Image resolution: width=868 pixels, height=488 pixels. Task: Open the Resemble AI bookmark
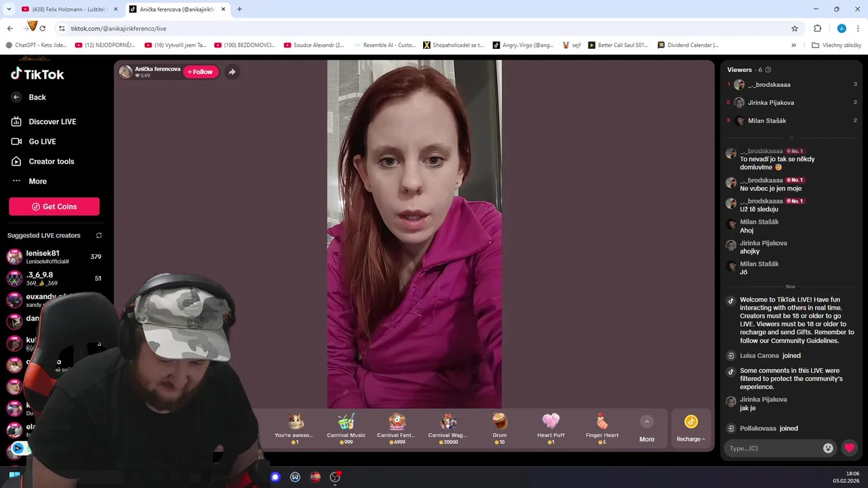tap(384, 45)
